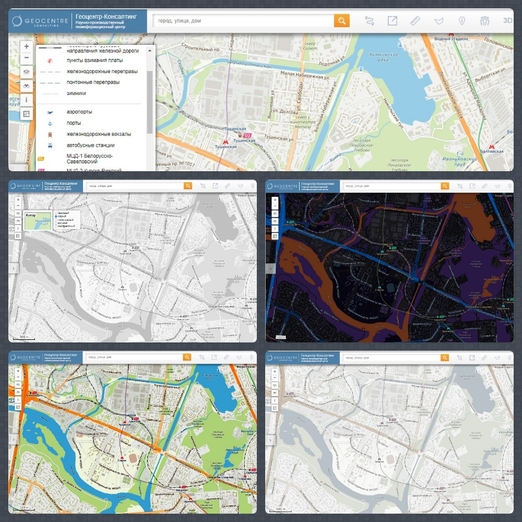Click search button in pale map header
This screenshot has width=522, height=522.
point(445,358)
